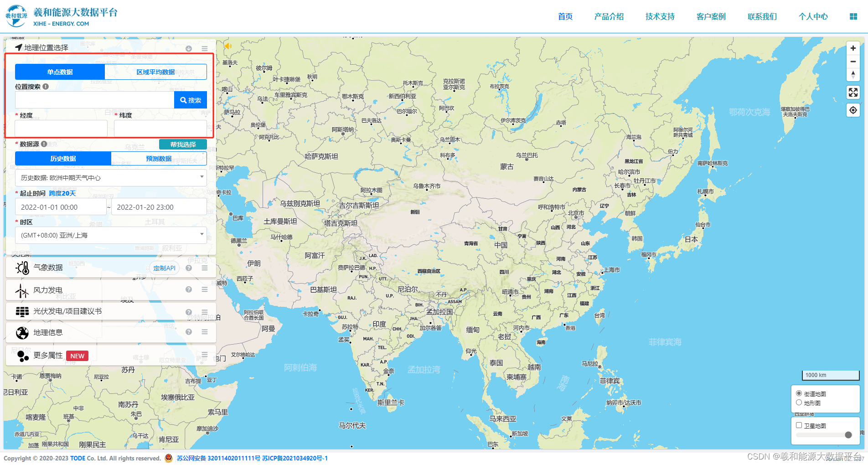Open the timezone 时区 dropdown
868x465 pixels.
pyautogui.click(x=110, y=235)
